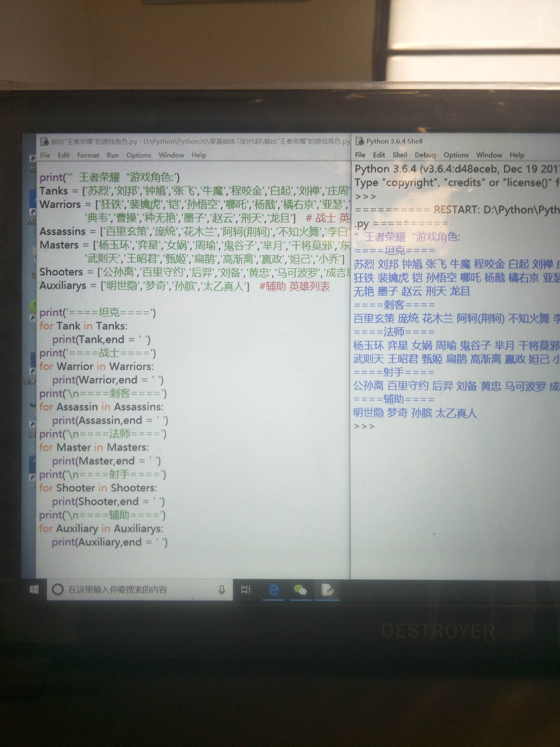
Task: Click the line starting 'Tanks ='
Action: (194, 191)
